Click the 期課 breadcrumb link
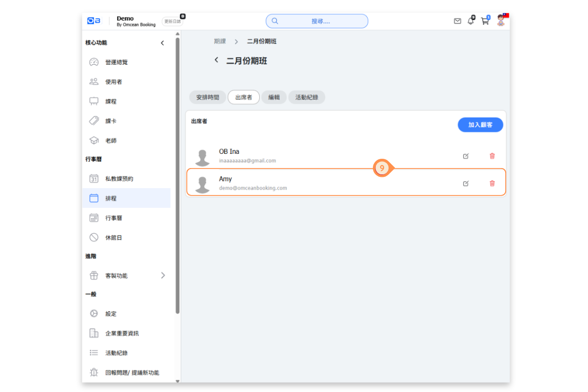The width and height of the screenshot is (588, 392). [x=220, y=42]
